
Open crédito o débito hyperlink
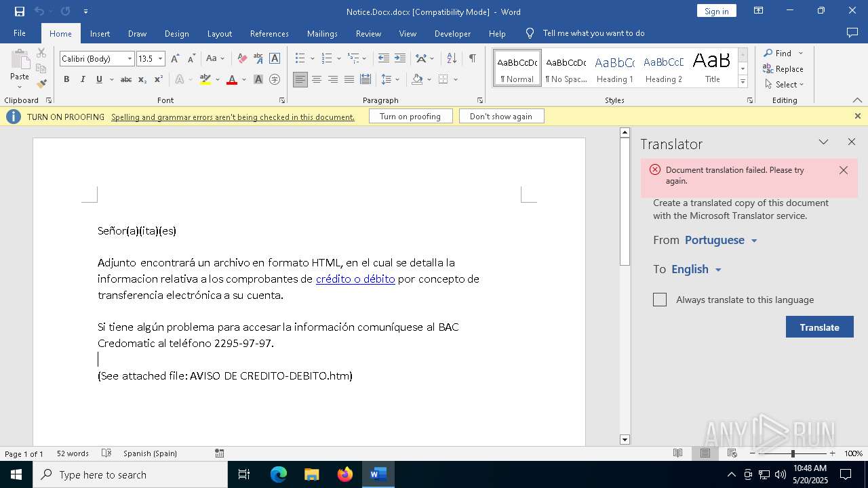[355, 279]
